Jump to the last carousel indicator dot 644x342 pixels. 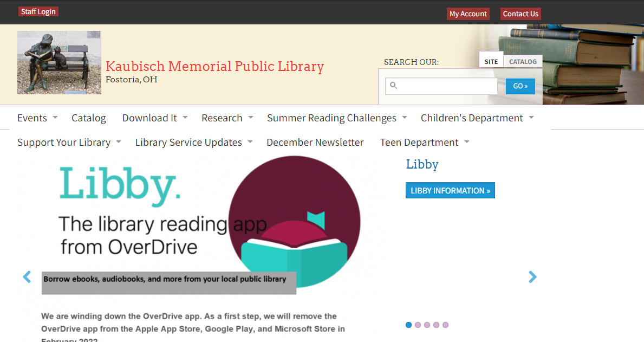click(446, 325)
